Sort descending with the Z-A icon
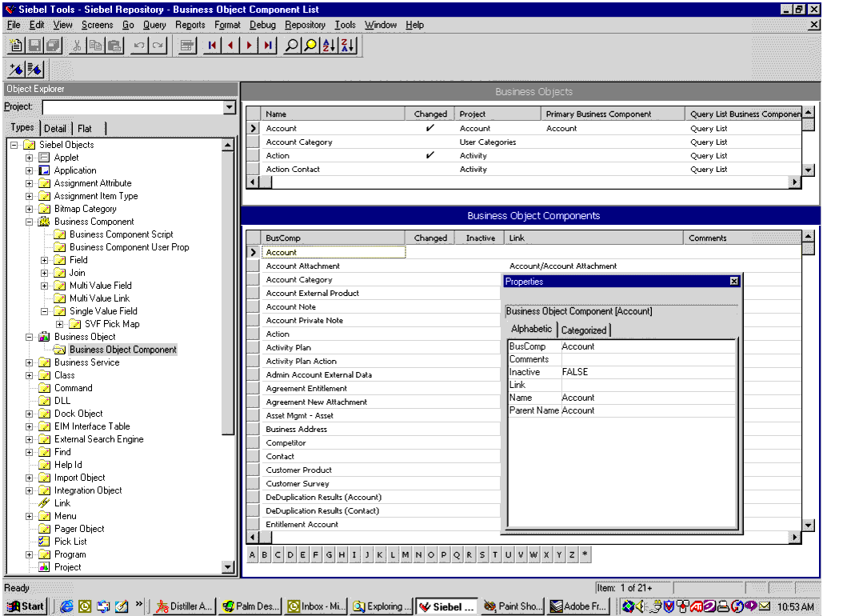Image resolution: width=843 pixels, height=616 pixels. point(347,46)
